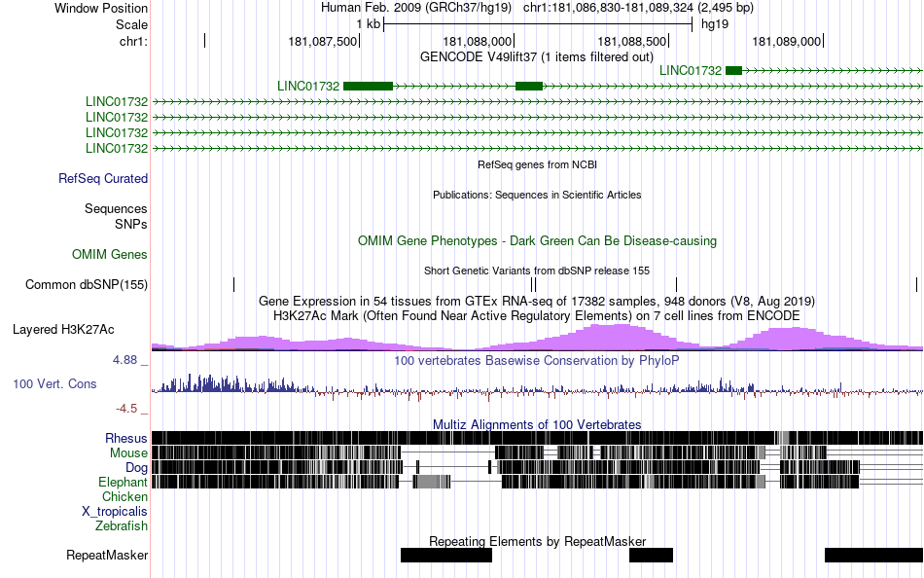924x578 pixels.
Task: Select the leftmost RepeatMasker block
Action: coord(446,555)
